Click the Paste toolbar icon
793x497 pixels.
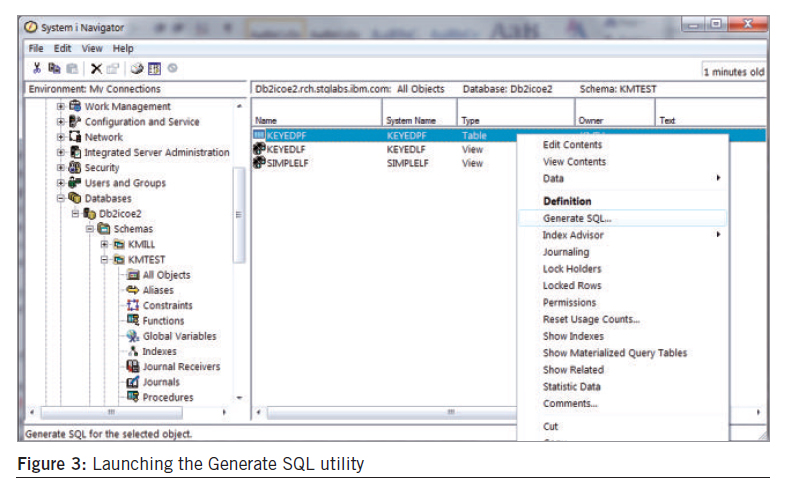pyautogui.click(x=72, y=68)
